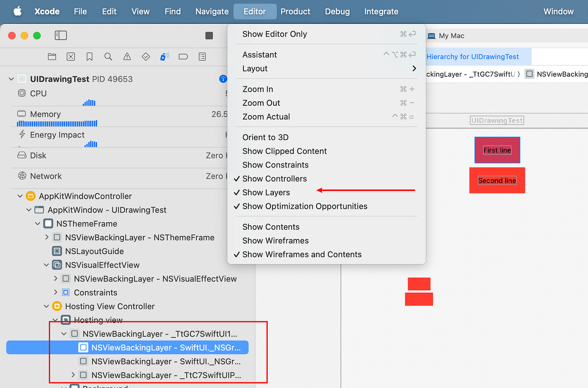Choose Show Editor Only menu entry

[326, 34]
